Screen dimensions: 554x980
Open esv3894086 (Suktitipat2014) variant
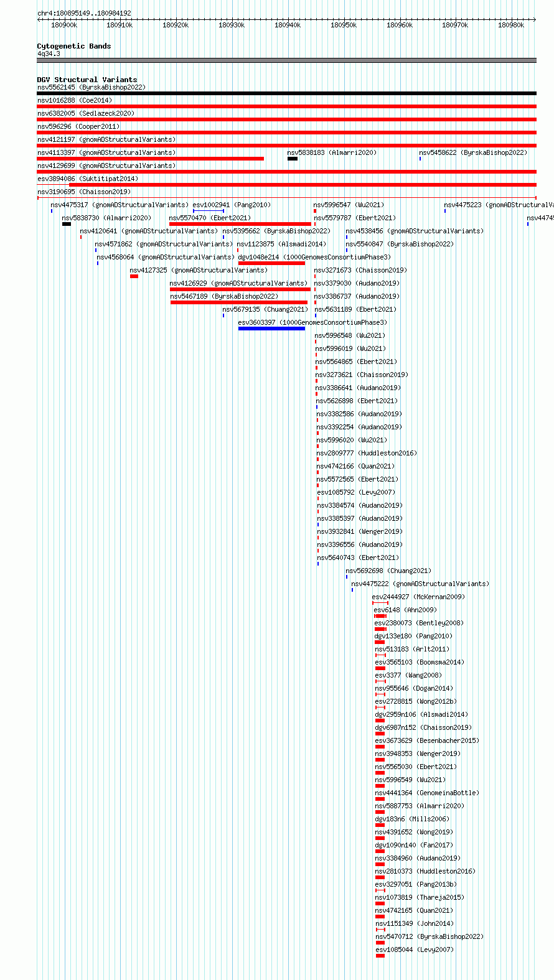click(88, 179)
